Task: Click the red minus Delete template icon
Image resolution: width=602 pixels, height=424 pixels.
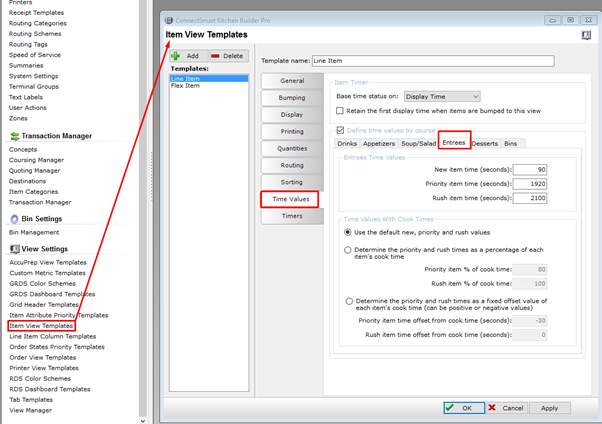Action: (x=215, y=56)
